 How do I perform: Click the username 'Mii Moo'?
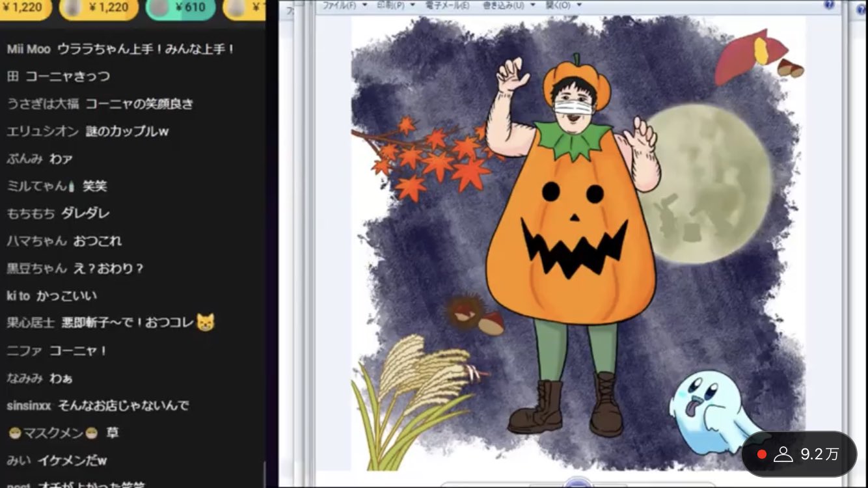pos(29,49)
